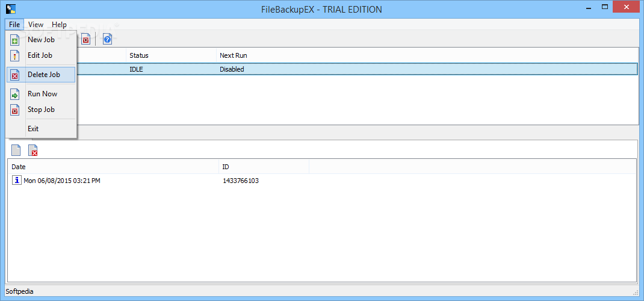This screenshot has width=644, height=301.
Task: Click the Edit Job menu icon
Action: (15, 55)
